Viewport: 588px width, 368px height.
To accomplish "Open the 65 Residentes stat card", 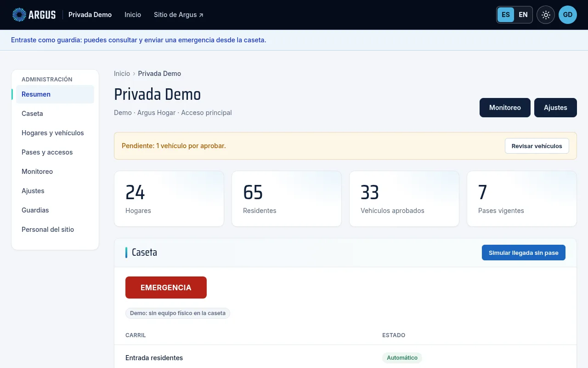I will (x=287, y=199).
